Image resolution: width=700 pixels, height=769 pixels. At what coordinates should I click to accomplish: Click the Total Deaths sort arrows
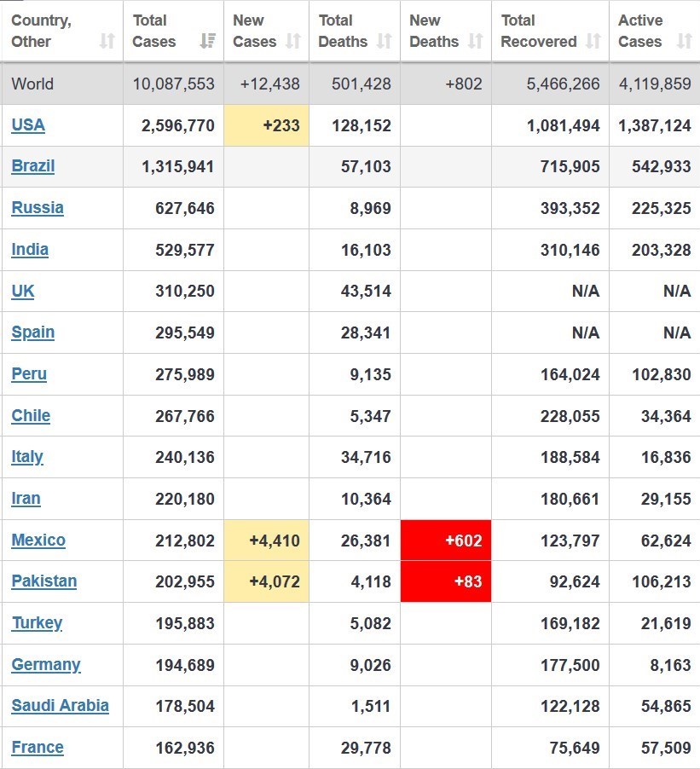pyautogui.click(x=385, y=41)
